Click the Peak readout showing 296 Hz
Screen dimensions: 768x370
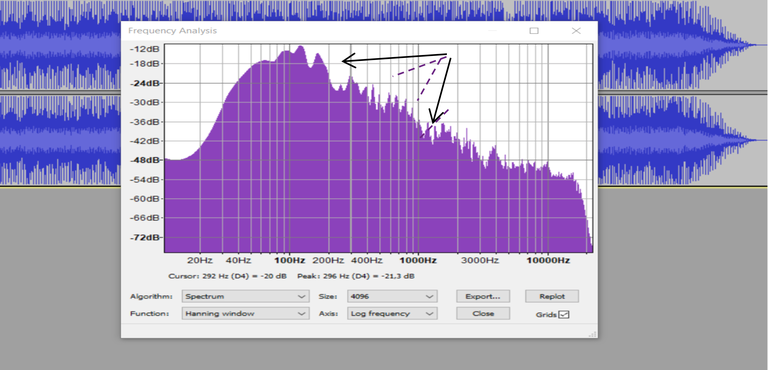coord(356,276)
